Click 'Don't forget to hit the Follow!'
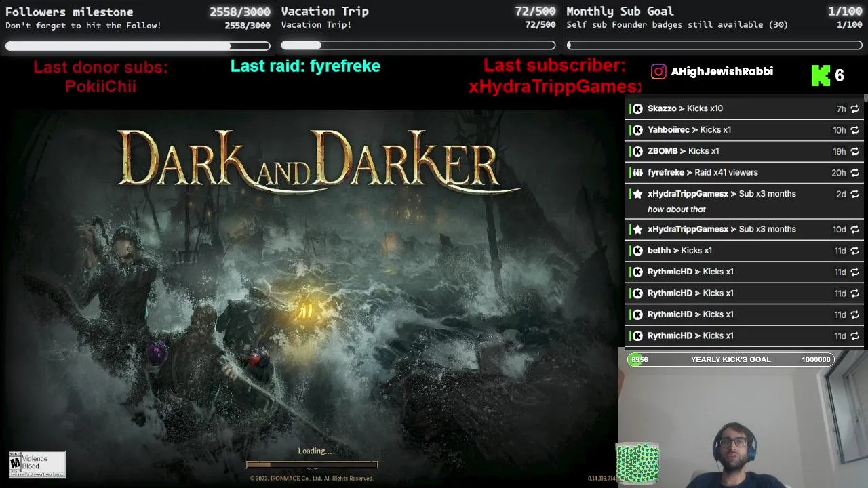This screenshot has width=868, height=488. (83, 26)
